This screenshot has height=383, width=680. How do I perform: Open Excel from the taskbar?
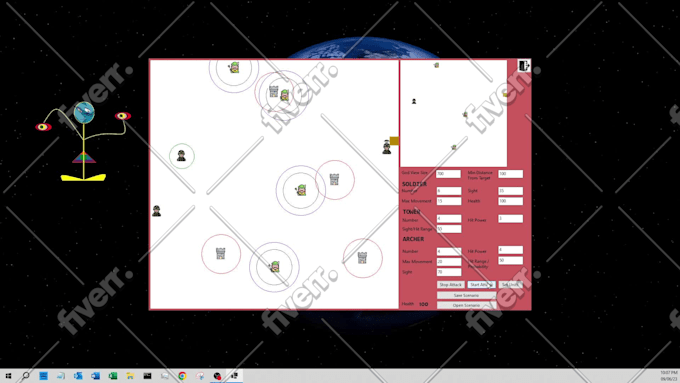click(113, 376)
